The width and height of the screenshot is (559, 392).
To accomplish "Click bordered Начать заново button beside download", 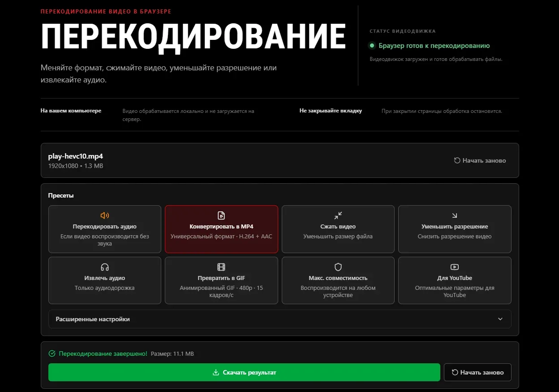I will [477, 372].
